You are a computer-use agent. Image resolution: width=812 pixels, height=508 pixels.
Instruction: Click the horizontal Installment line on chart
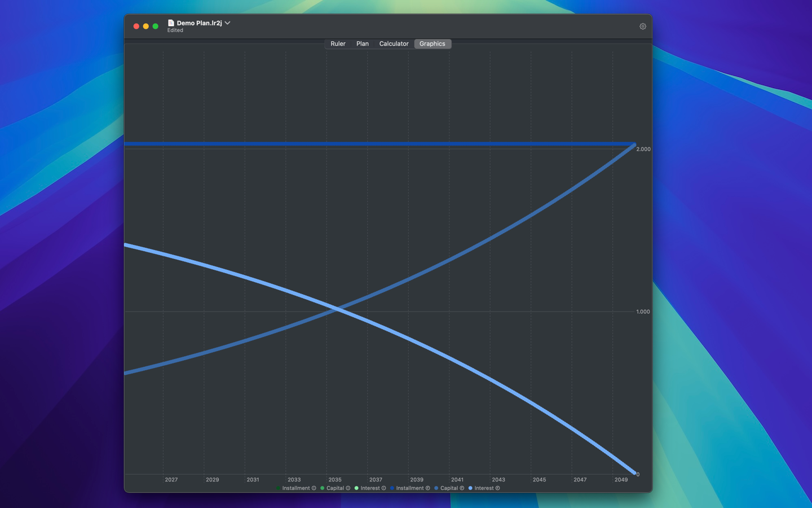379,144
